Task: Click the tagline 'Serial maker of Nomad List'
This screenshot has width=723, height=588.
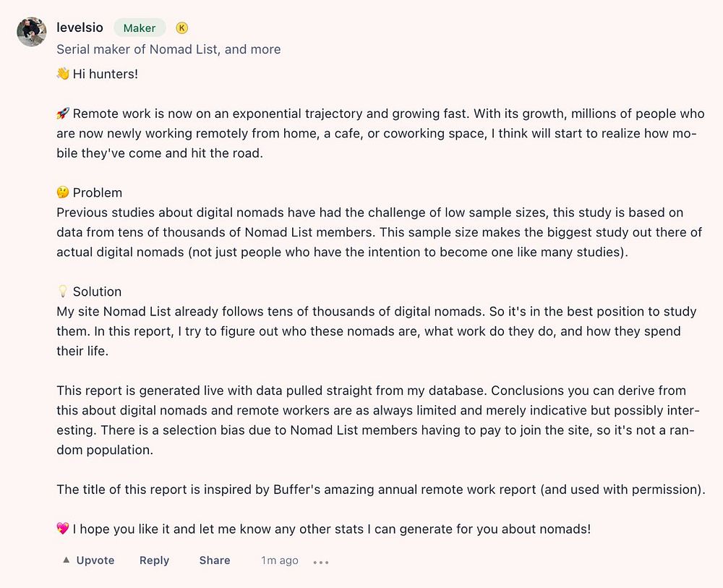Action: [168, 49]
